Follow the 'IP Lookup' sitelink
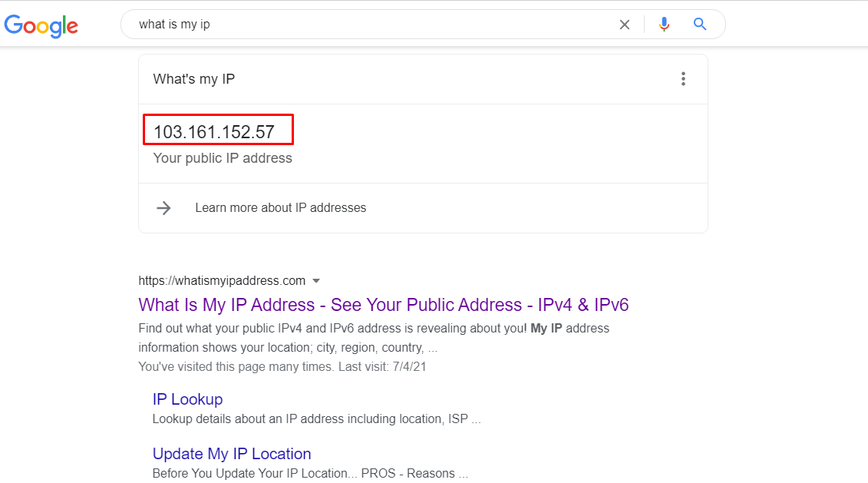Viewport: 868px width, 483px height. pyautogui.click(x=187, y=399)
